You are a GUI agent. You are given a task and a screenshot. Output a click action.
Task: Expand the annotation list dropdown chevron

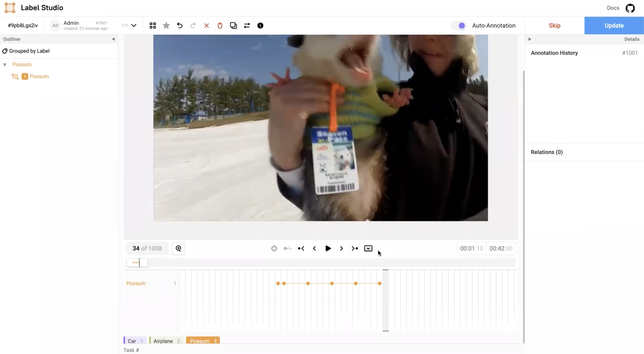tap(134, 25)
